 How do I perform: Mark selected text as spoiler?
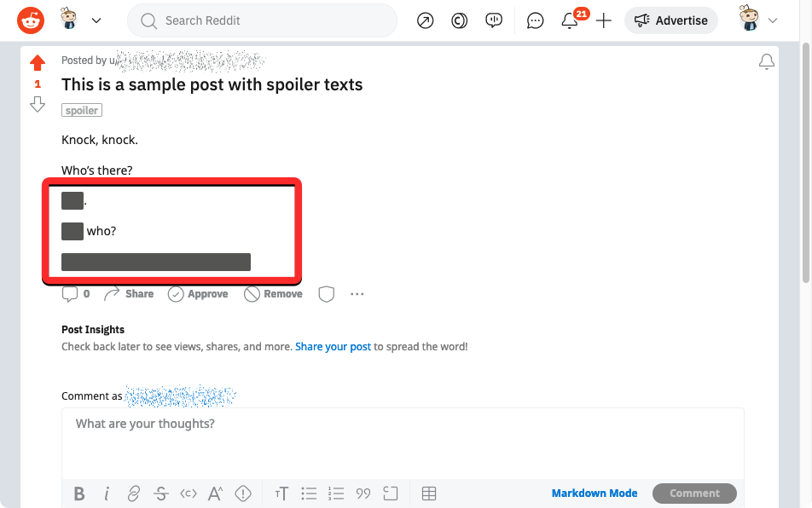coord(243,494)
